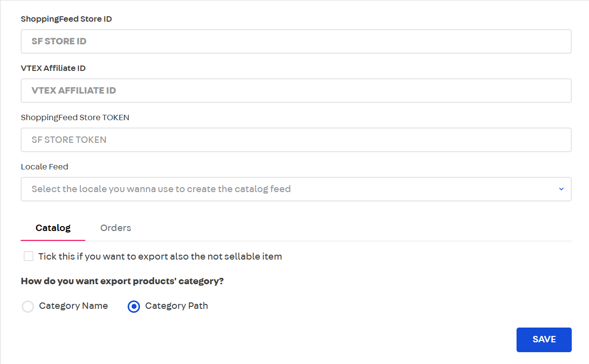The width and height of the screenshot is (589, 364).
Task: Click the 'VTEX Affiliate ID' field label
Action: 53,68
